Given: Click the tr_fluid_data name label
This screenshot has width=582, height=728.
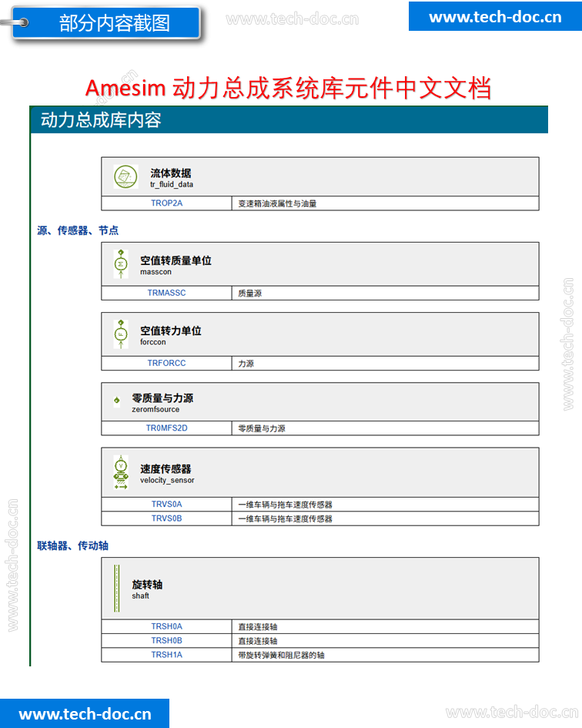Looking at the screenshot, I should tap(171, 184).
